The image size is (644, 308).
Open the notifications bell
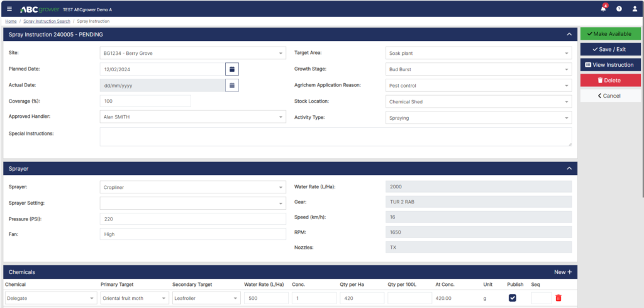(603, 9)
